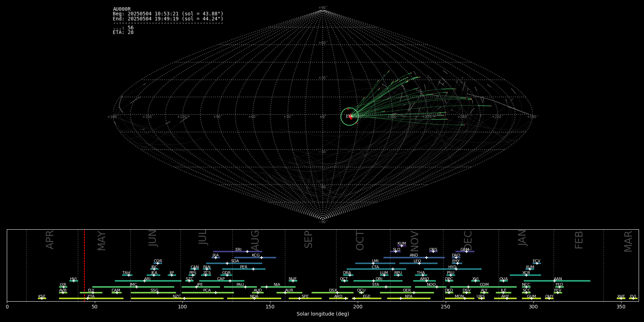Click the OCT month label

click(x=360, y=241)
